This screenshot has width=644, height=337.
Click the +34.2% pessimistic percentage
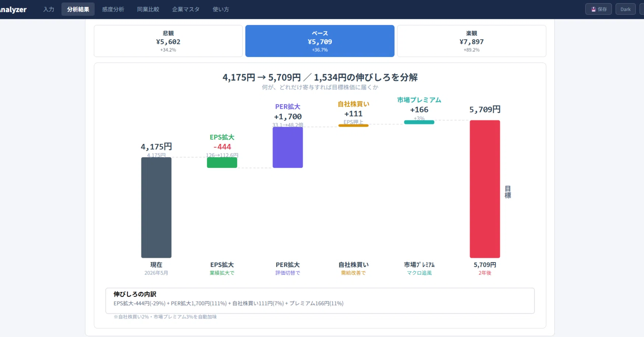coord(168,50)
